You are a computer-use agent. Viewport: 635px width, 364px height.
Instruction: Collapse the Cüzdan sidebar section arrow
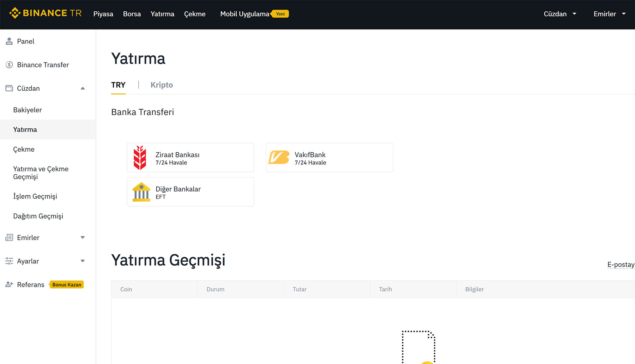click(83, 88)
